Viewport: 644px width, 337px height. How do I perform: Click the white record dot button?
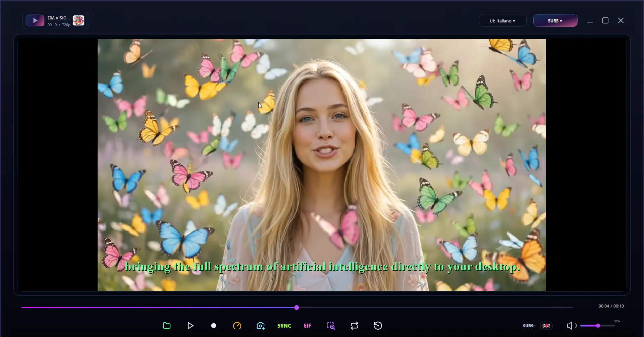[214, 326]
